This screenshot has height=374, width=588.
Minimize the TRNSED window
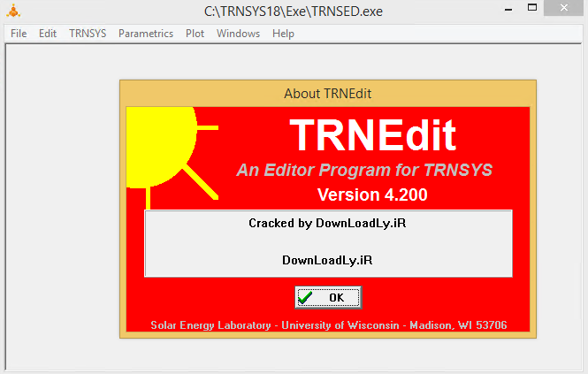[x=508, y=9]
